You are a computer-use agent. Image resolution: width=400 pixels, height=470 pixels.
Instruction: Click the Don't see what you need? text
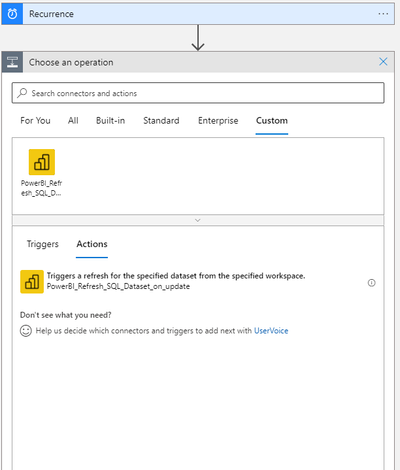[x=66, y=315]
